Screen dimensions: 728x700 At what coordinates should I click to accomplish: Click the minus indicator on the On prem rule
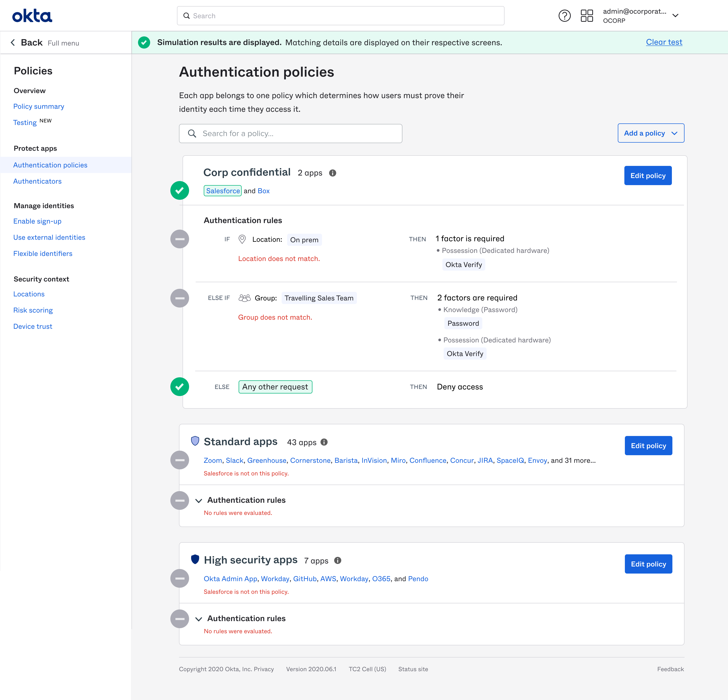pyautogui.click(x=179, y=239)
